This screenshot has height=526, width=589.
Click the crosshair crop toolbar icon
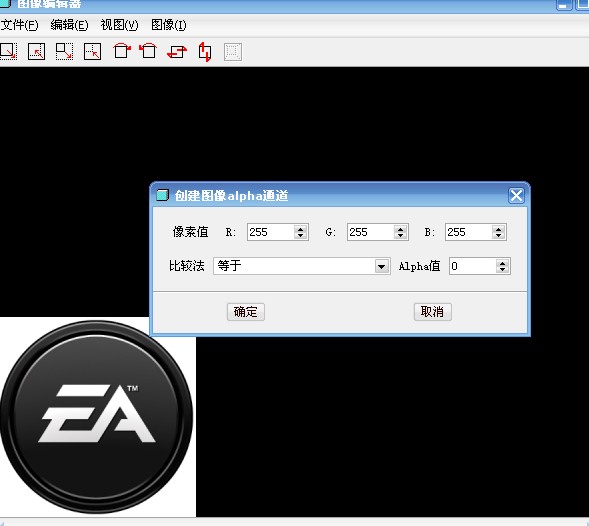(x=92, y=51)
